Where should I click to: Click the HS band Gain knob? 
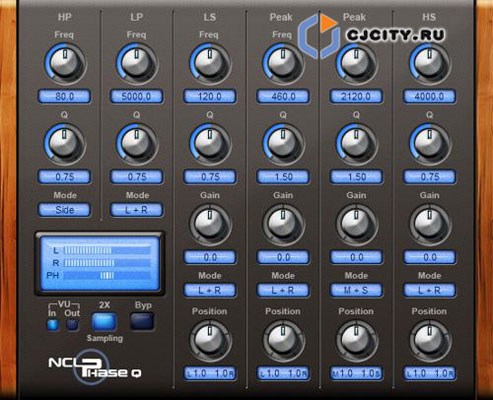(430, 224)
